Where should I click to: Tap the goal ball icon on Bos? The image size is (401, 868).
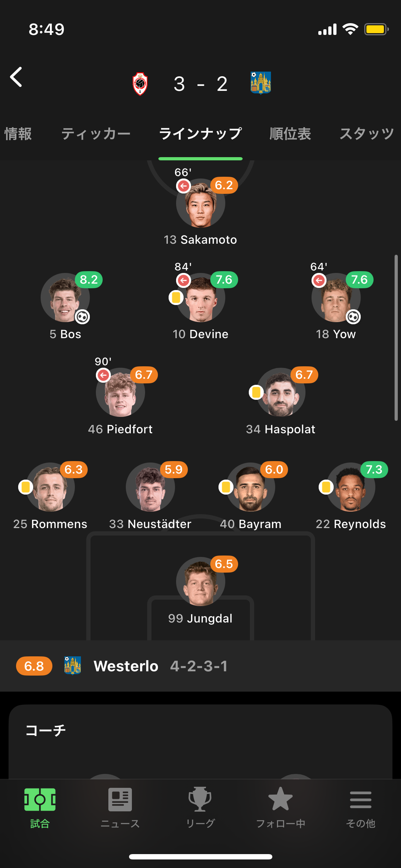[82, 317]
